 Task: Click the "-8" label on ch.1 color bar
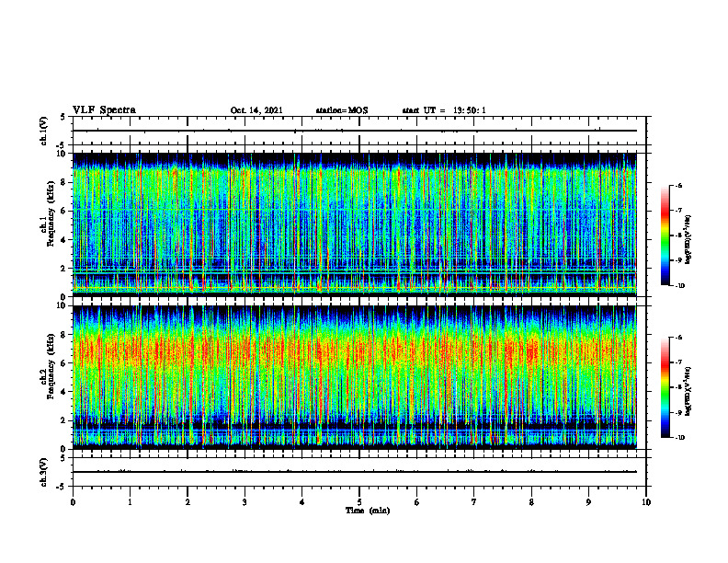(x=678, y=236)
